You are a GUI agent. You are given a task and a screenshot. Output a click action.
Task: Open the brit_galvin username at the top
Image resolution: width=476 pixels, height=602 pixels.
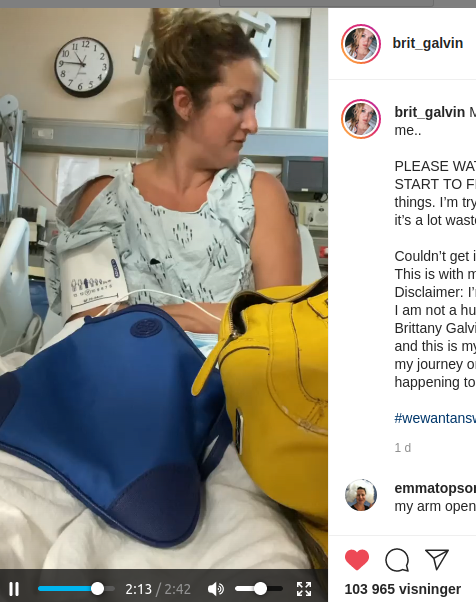point(428,43)
